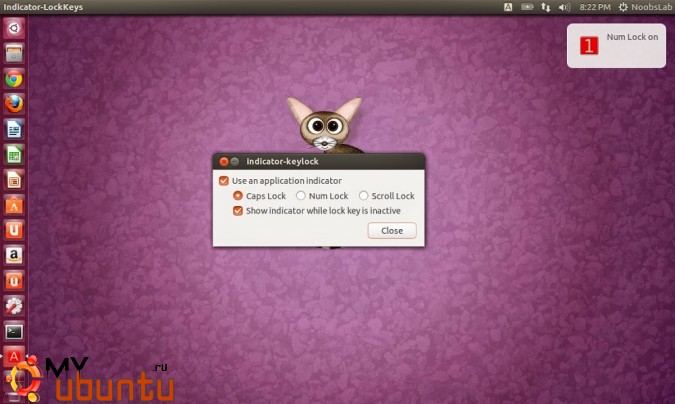The height and width of the screenshot is (404, 675).
Task: Toggle 'Show indicator while lock key is inactive'
Action: (x=238, y=211)
